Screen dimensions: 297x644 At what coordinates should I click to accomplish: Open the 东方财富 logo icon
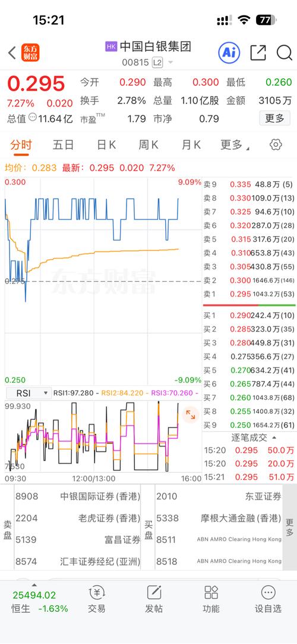31,52
